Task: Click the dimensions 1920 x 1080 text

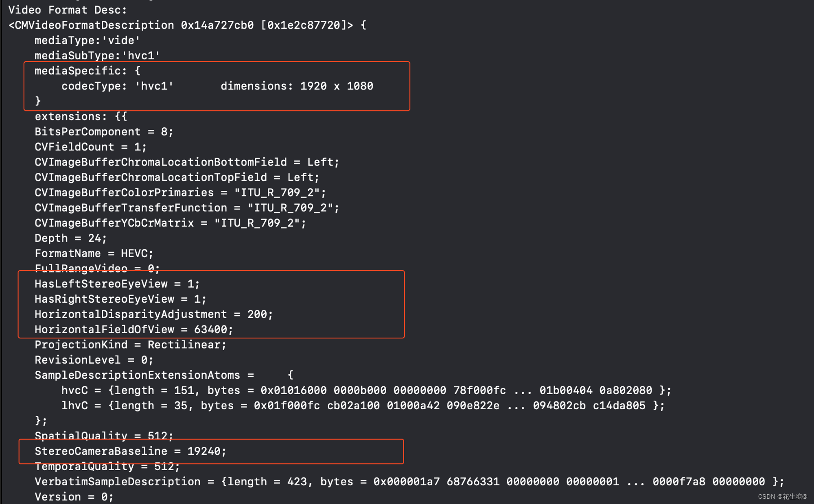Action: click(x=297, y=86)
